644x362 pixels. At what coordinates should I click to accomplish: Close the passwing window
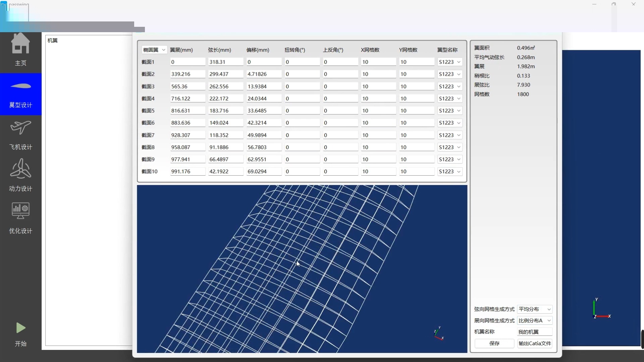click(633, 4)
